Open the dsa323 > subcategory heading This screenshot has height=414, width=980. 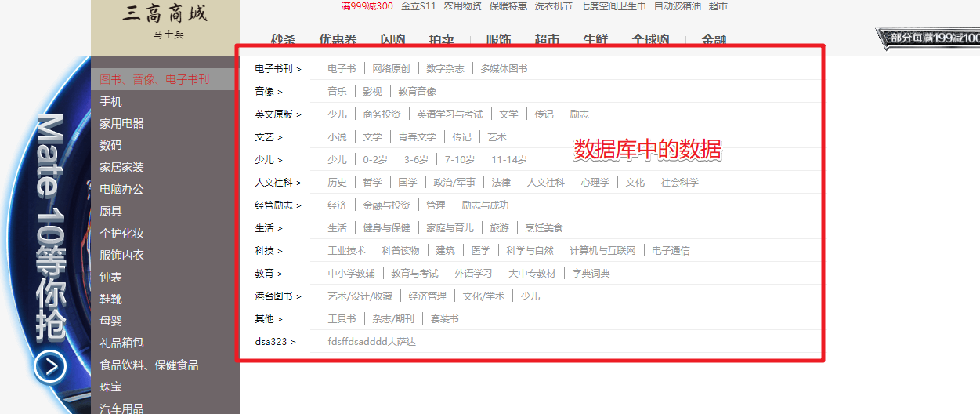[x=276, y=342]
